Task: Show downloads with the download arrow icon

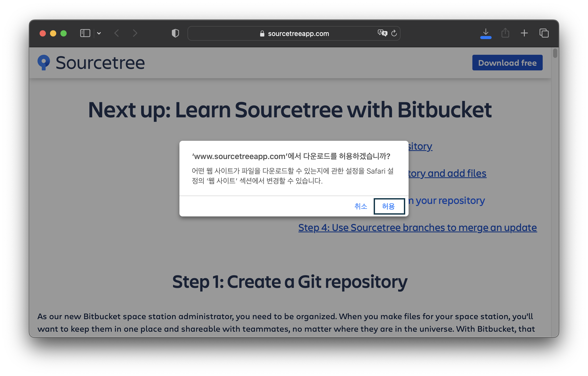Action: click(486, 33)
